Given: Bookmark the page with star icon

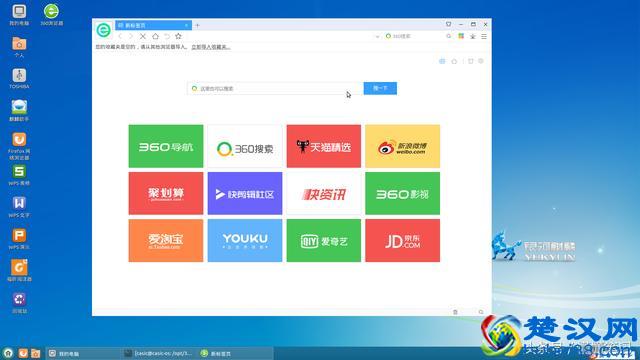Looking at the screenshot, I should [178, 36].
